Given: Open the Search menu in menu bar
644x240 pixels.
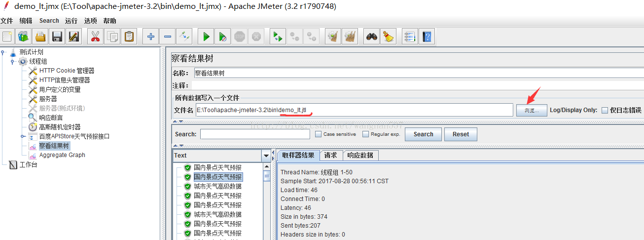Looking at the screenshot, I should [x=49, y=21].
